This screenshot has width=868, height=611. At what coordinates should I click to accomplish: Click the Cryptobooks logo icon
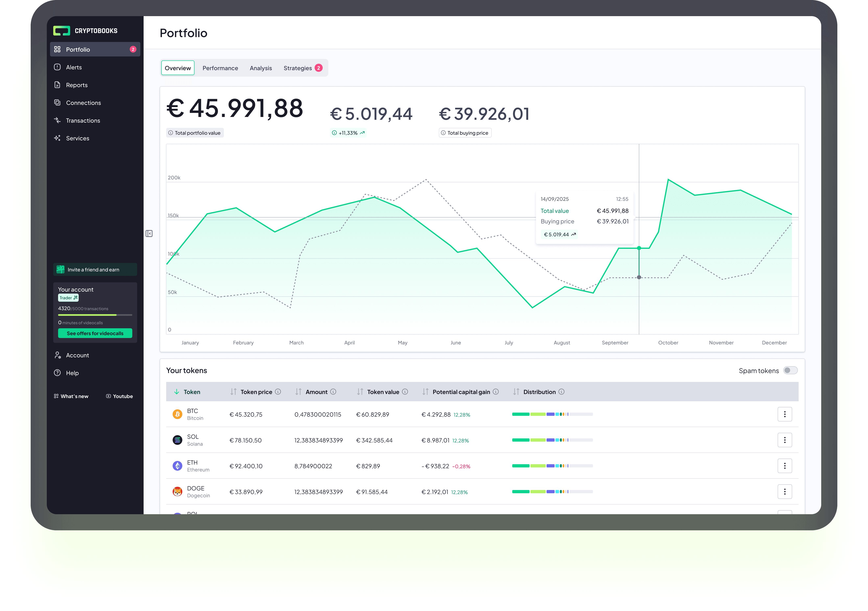[62, 31]
